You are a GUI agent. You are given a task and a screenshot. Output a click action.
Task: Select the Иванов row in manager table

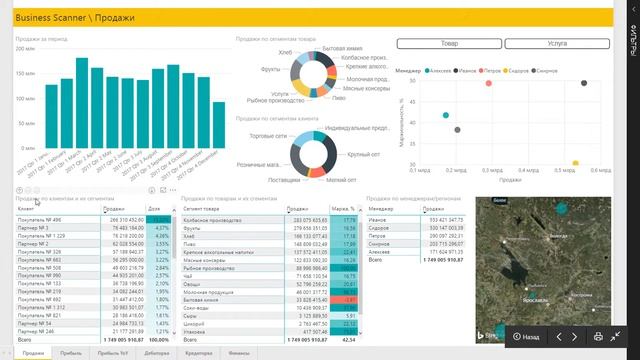416,220
